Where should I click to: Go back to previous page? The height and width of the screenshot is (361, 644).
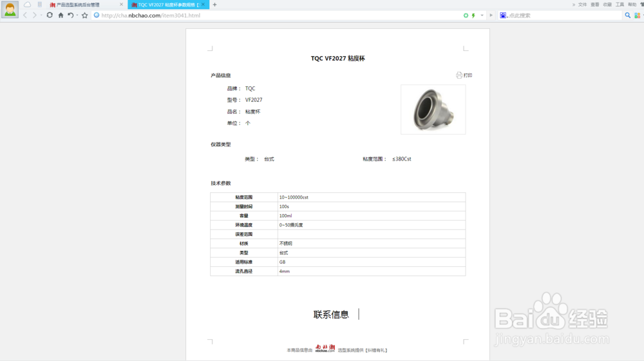tap(25, 15)
